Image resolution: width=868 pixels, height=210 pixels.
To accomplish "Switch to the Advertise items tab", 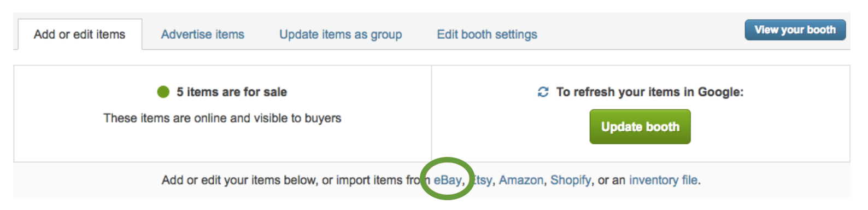I will [203, 34].
